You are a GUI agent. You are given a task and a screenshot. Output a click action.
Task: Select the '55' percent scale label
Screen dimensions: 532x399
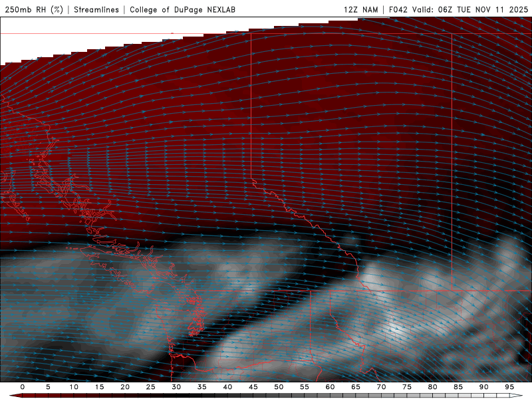click(305, 387)
